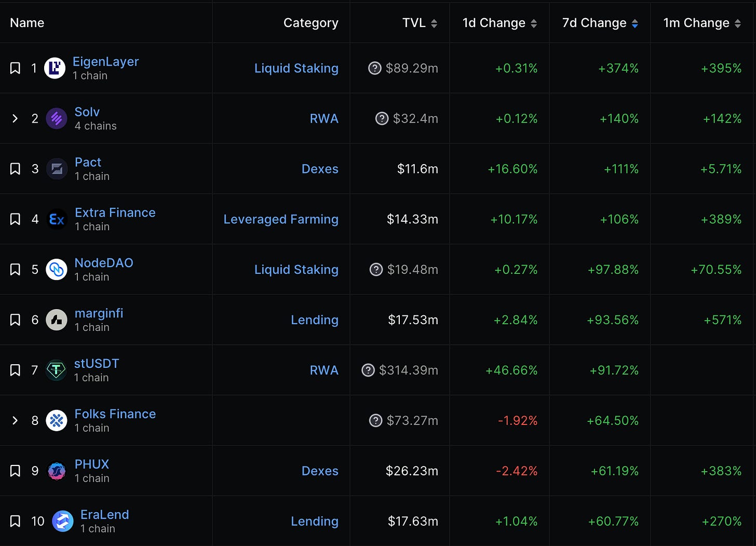
Task: Click help icon beside NodeDAO TVL
Action: 376,270
